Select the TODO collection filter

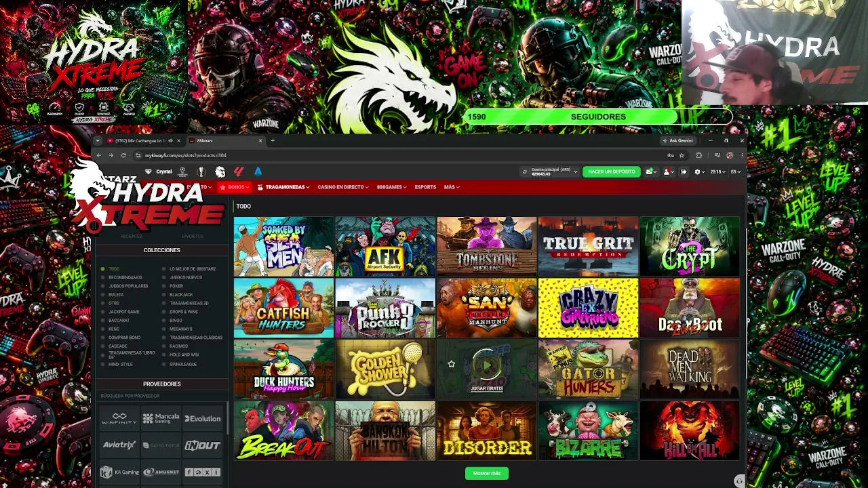click(x=114, y=269)
